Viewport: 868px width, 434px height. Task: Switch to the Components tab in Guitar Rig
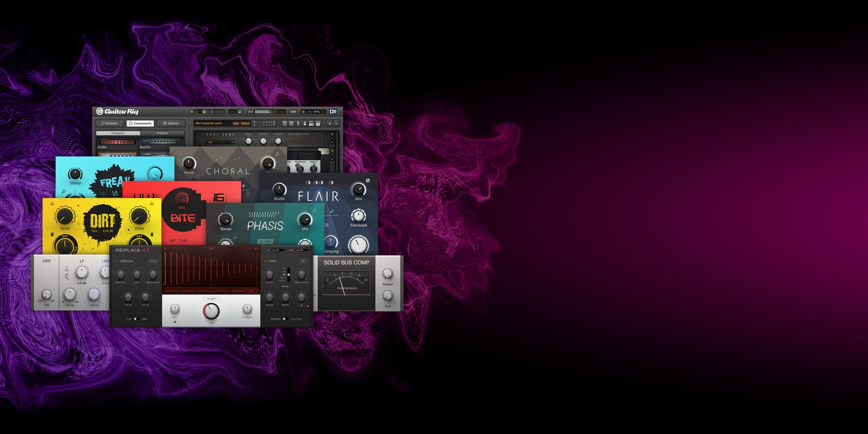click(x=140, y=123)
